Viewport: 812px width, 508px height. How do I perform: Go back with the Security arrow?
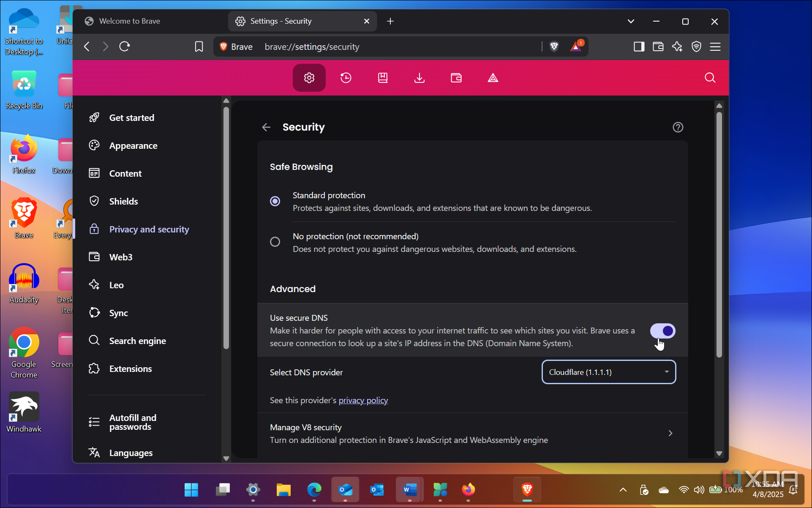266,127
